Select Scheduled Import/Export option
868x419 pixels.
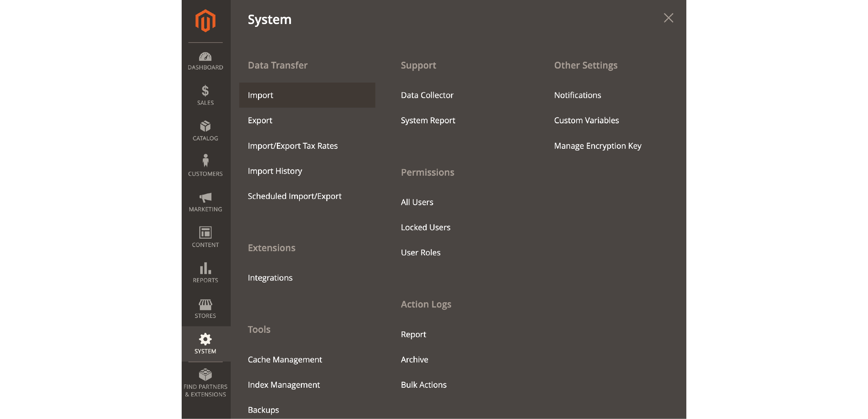point(295,196)
